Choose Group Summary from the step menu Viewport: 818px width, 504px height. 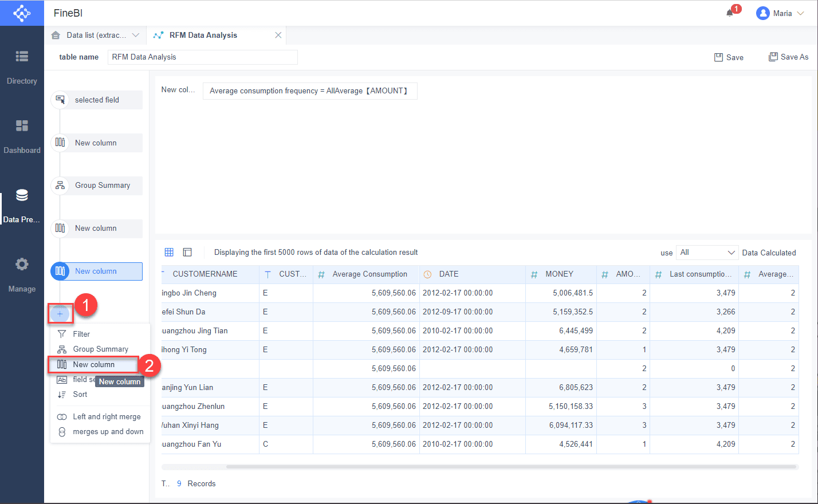100,349
